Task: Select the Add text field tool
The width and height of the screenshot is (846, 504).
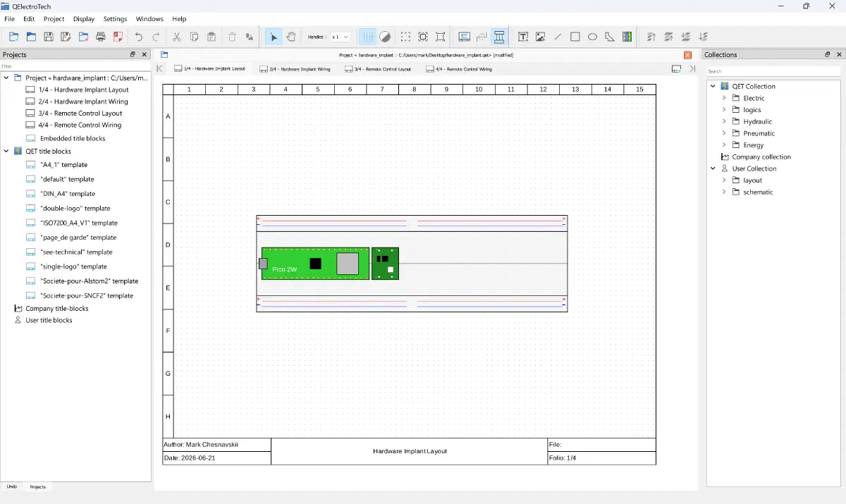Action: (x=523, y=37)
